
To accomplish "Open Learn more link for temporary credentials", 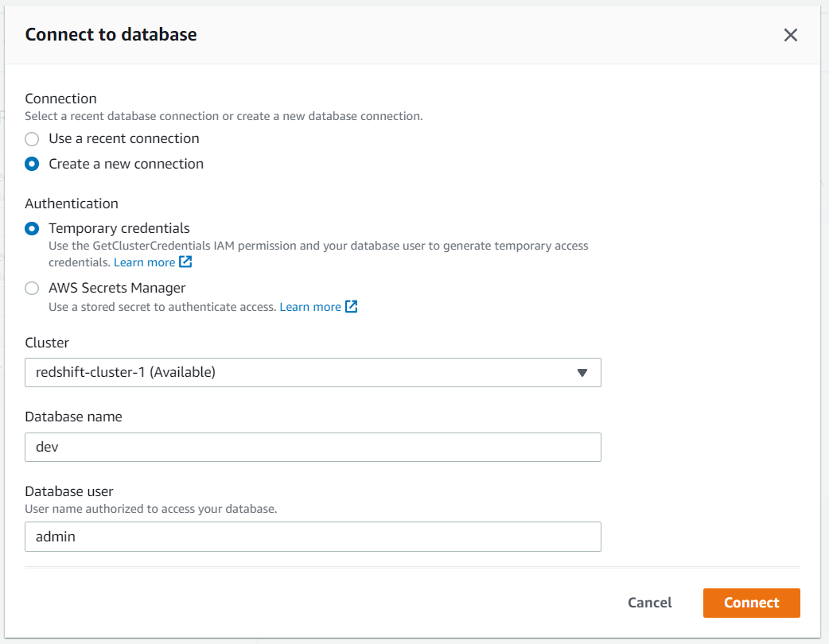I will coord(144,262).
